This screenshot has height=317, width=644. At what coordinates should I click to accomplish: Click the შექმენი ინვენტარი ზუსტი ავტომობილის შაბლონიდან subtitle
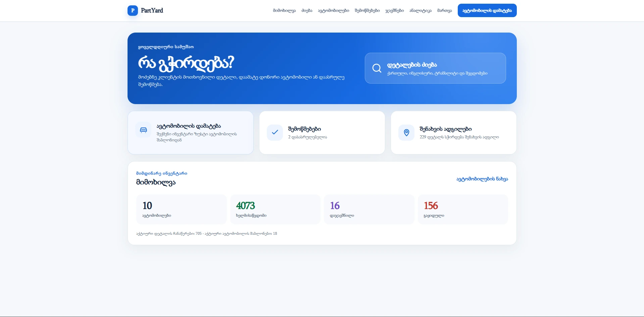tap(197, 137)
